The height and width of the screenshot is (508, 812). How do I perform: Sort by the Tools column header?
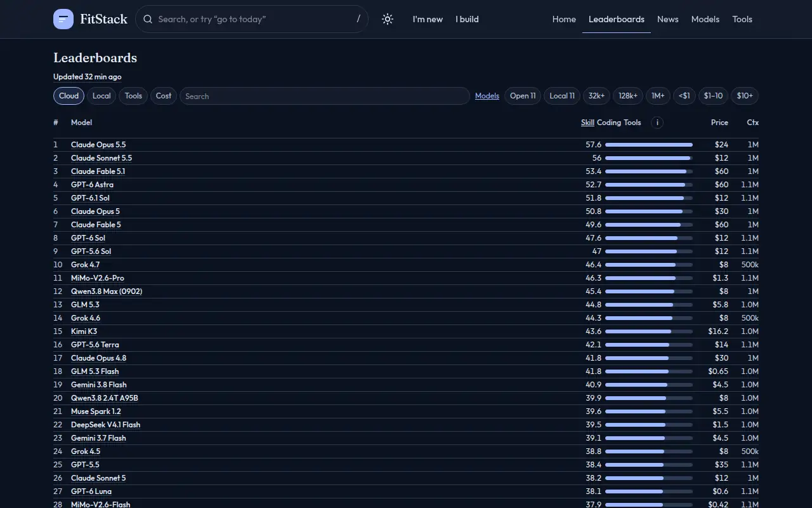(632, 123)
